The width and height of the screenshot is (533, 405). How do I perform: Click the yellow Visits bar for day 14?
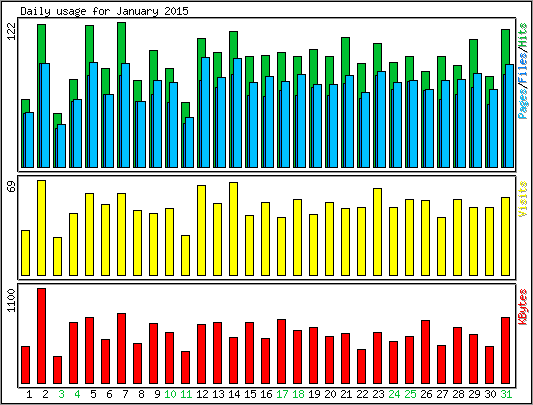point(234,229)
